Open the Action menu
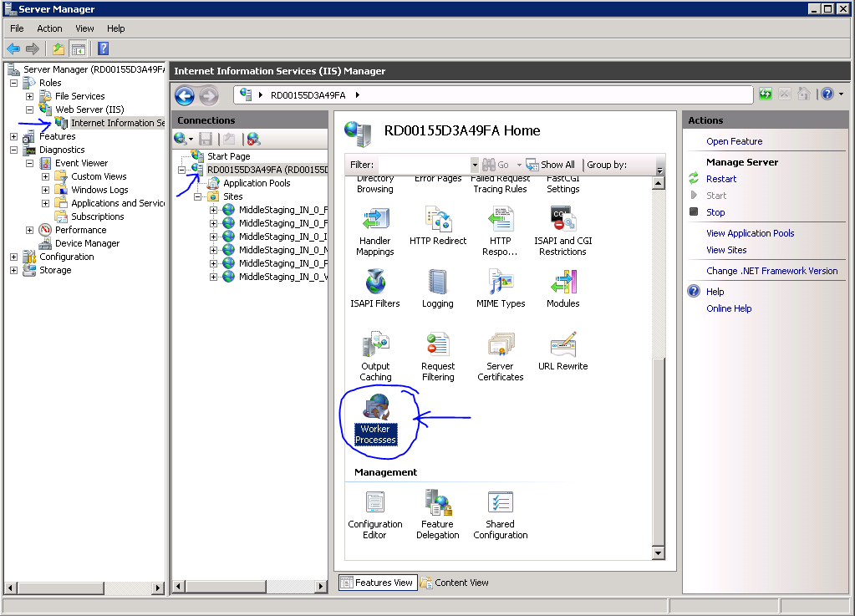 [x=49, y=28]
